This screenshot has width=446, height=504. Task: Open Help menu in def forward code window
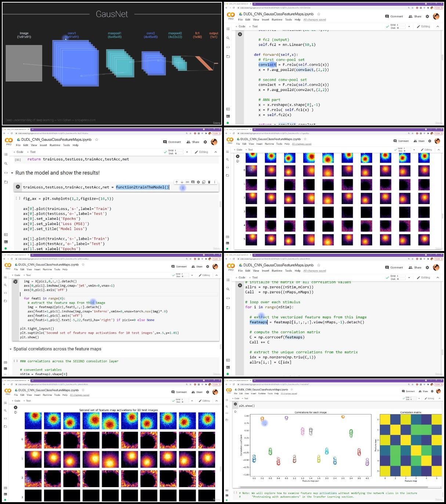click(297, 19)
